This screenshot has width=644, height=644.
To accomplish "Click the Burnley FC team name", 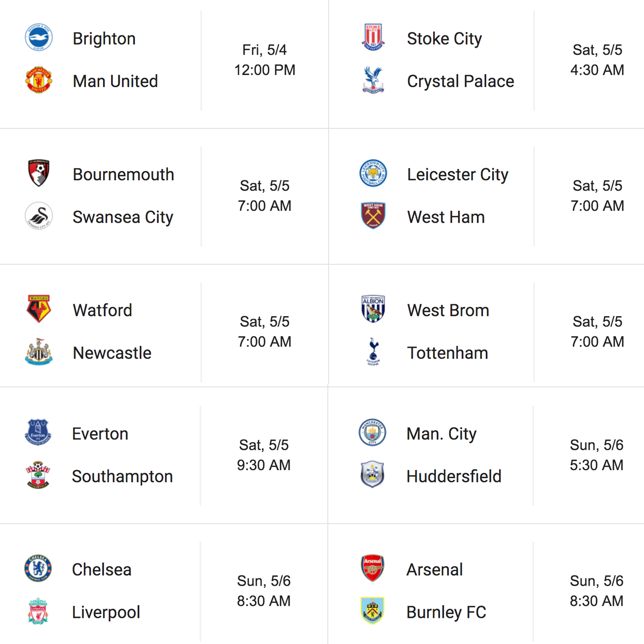I will (x=447, y=612).
